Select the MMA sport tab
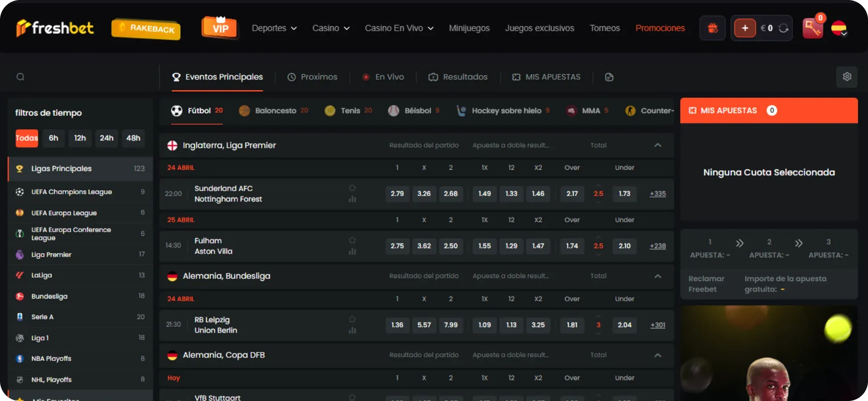868x401 pixels. tap(587, 110)
